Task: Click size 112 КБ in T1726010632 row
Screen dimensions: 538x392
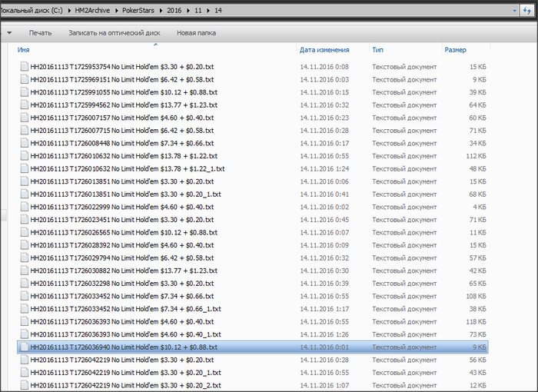Action: coord(476,156)
